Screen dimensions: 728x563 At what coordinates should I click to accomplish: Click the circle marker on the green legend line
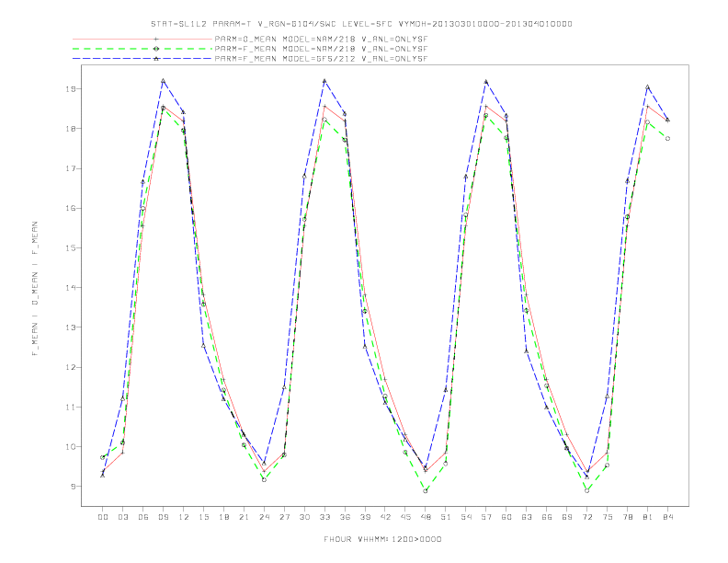pos(156,49)
